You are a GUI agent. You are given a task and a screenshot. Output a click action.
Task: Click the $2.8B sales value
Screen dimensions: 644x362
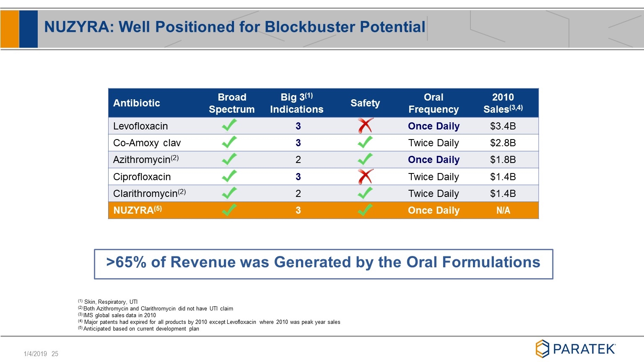[503, 143]
